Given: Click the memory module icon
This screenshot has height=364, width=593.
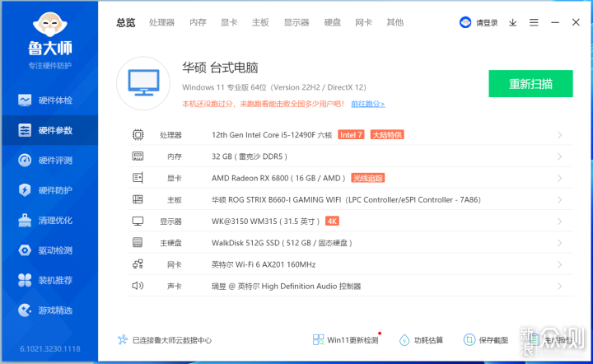Looking at the screenshot, I should pyautogui.click(x=138, y=156).
